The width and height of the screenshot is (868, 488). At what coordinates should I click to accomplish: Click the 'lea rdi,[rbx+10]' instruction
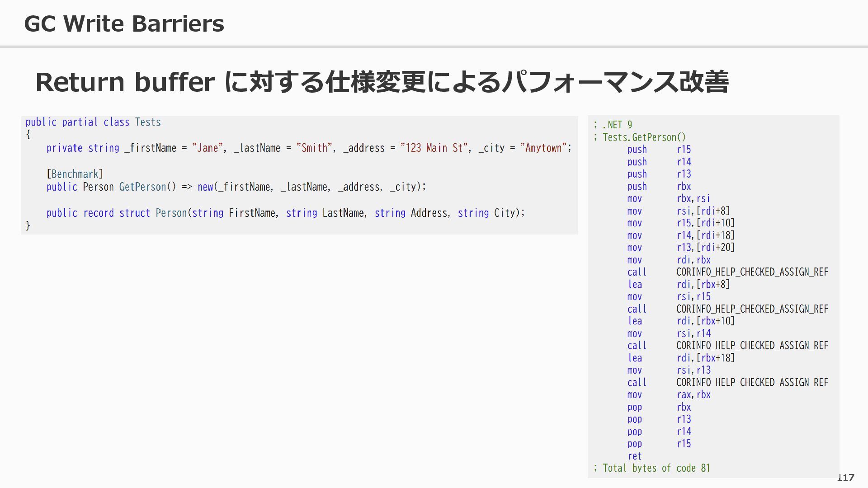click(680, 321)
